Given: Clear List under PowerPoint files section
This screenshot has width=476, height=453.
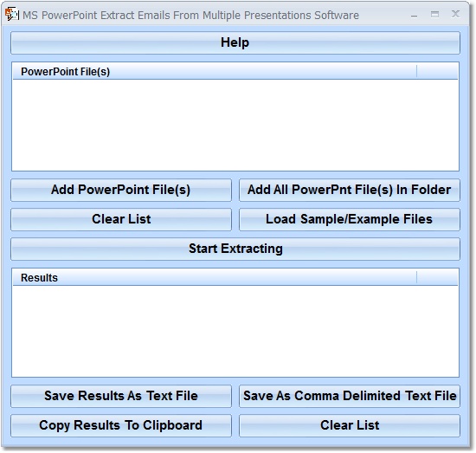Looking at the screenshot, I should click(x=121, y=219).
